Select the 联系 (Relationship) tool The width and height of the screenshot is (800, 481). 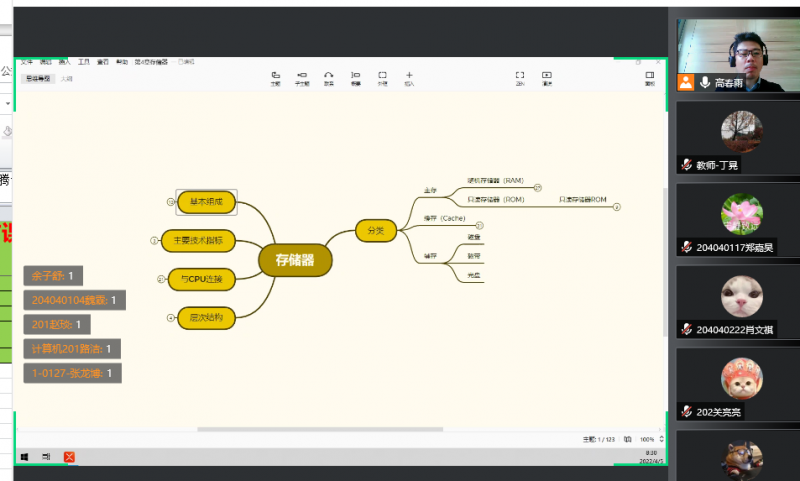point(329,77)
